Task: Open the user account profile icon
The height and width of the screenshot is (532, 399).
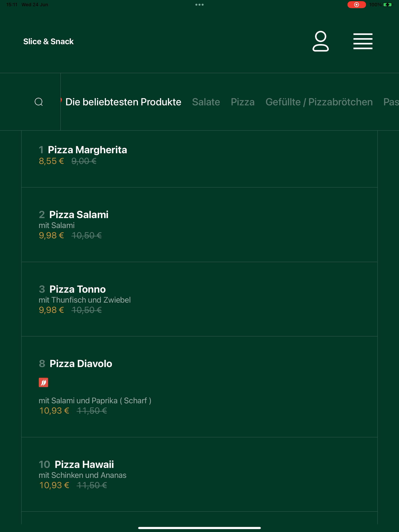Action: tap(320, 41)
